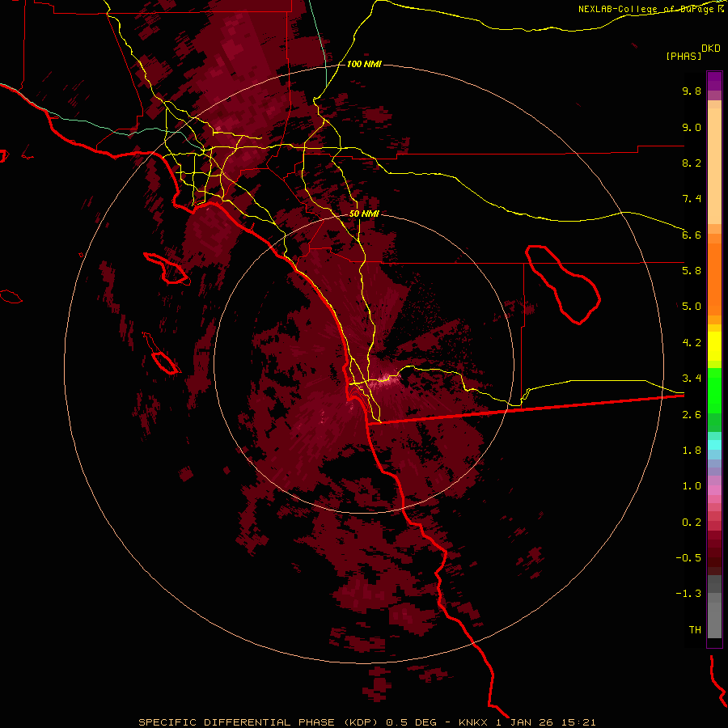
Task: Click the 5.0 scale value label
Action: [692, 307]
